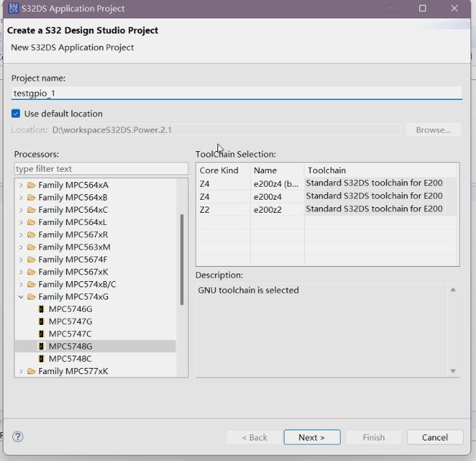476x461 pixels.
Task: Open the help question mark icon
Action: coord(18,436)
